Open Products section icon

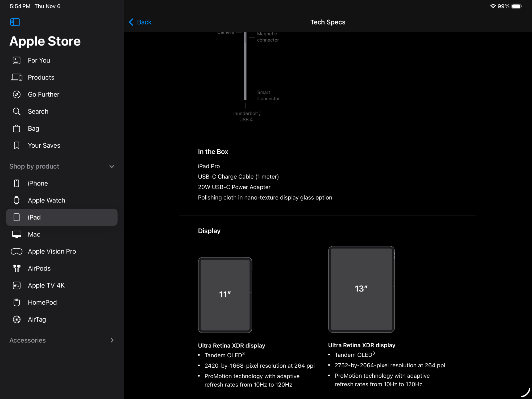point(16,77)
